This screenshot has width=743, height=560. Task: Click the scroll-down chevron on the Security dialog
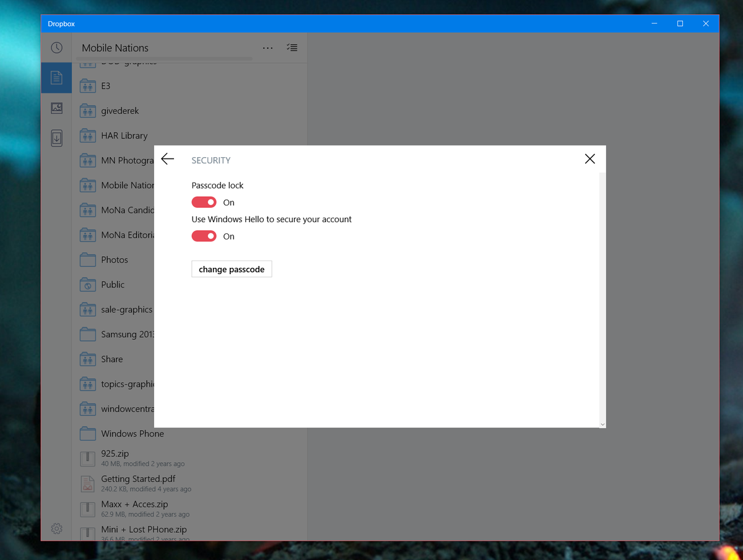[602, 423]
